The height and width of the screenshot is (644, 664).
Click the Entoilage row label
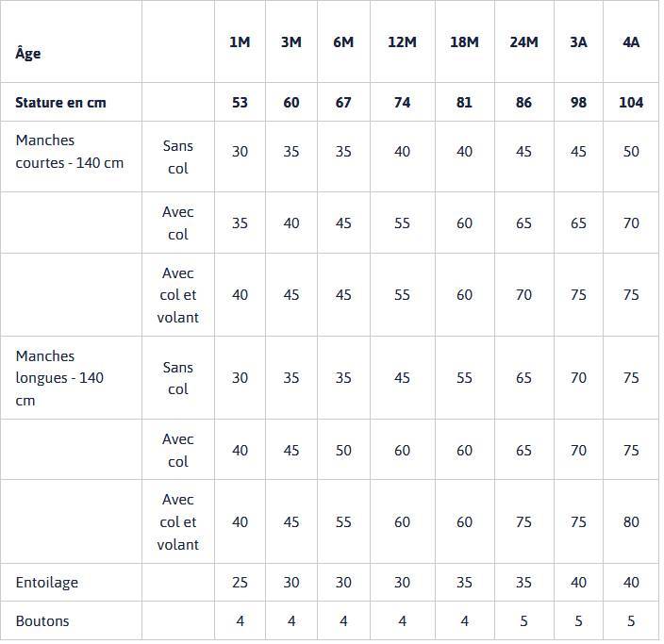point(47,583)
